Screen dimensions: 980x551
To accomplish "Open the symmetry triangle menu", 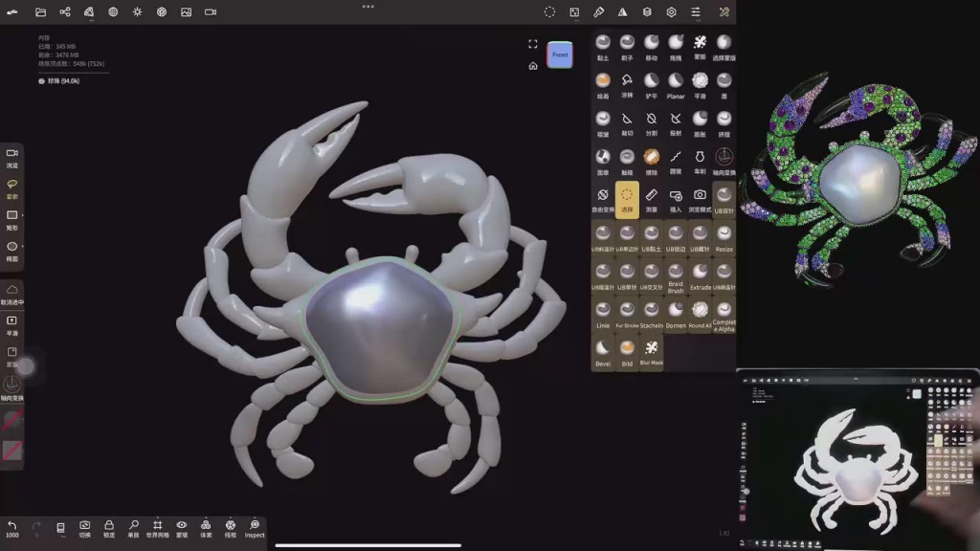I will point(622,11).
